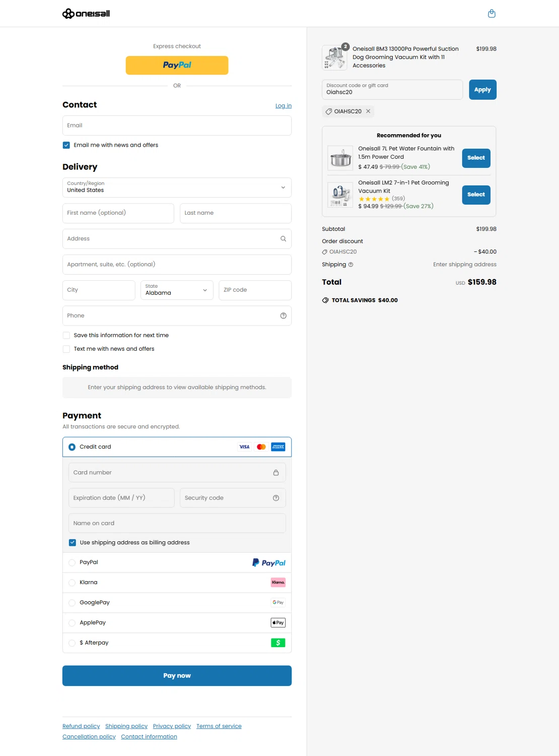The image size is (559, 756).
Task: Click the American Express logo
Action: coord(278,447)
